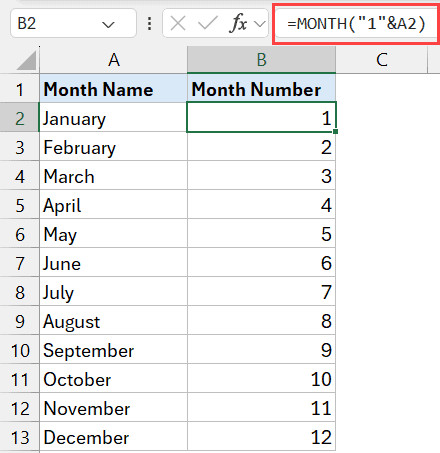440x453 pixels.
Task: Select row 2 header
Action: pos(19,117)
